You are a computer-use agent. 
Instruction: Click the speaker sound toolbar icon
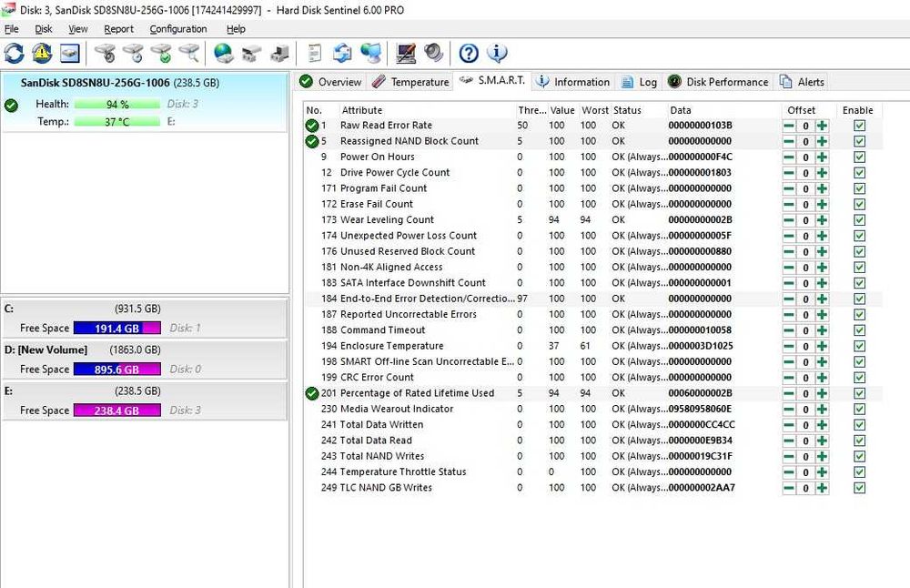point(433,54)
